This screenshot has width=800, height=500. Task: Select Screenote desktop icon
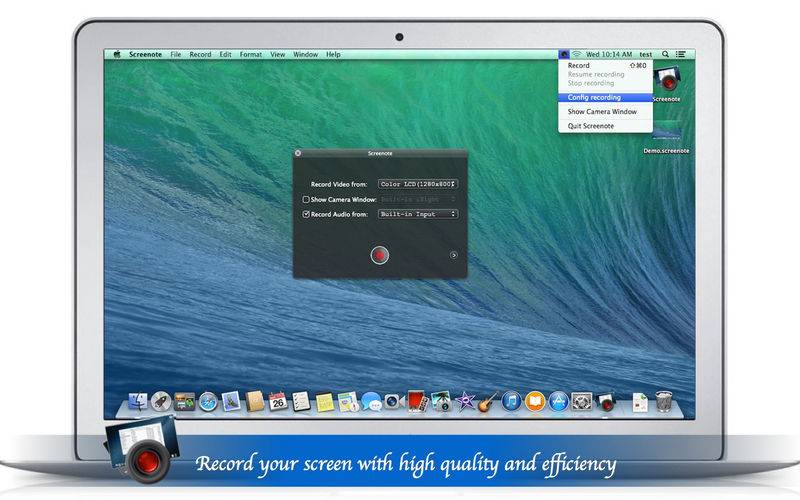(x=666, y=84)
